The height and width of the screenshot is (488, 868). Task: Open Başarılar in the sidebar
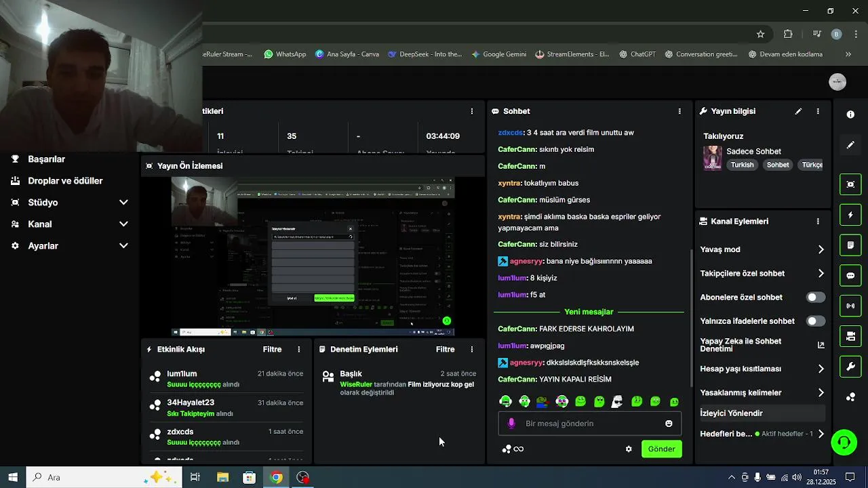click(x=38, y=159)
